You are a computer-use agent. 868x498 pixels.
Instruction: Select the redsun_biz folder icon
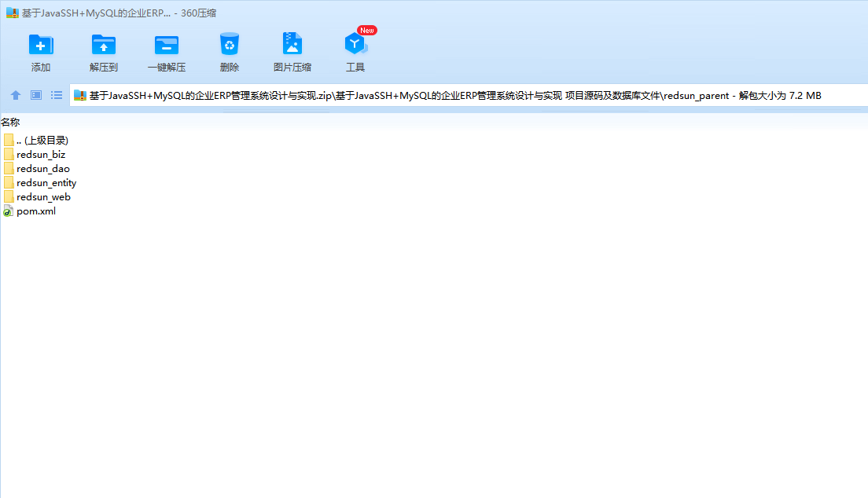tap(9, 155)
